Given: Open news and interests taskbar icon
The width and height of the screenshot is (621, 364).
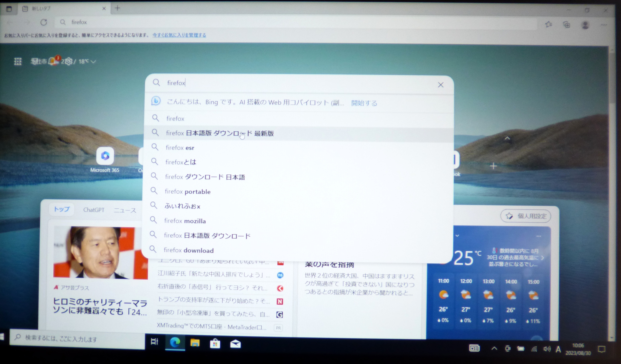Looking at the screenshot, I should [x=474, y=348].
